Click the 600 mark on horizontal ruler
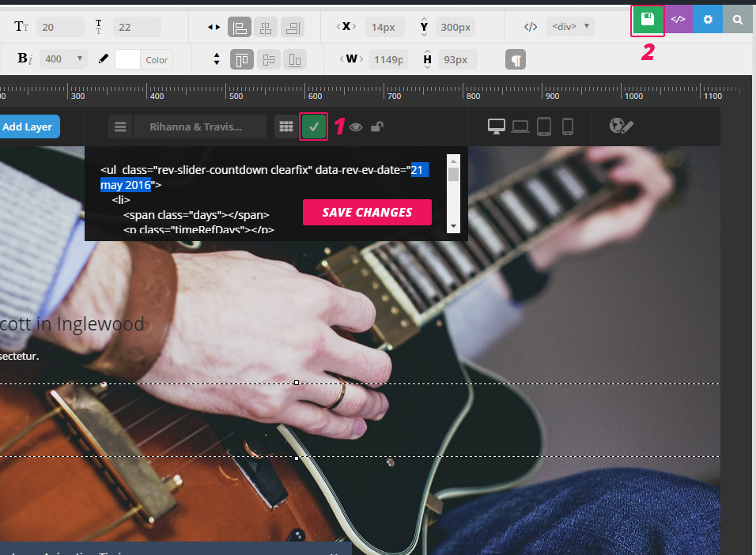The height and width of the screenshot is (555, 756). coord(315,96)
